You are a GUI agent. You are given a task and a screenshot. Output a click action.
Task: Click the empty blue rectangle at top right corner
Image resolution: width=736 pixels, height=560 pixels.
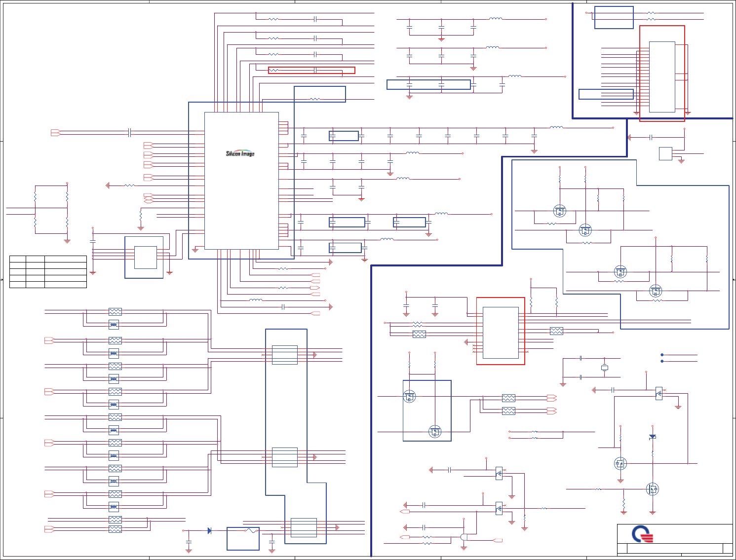pos(614,18)
